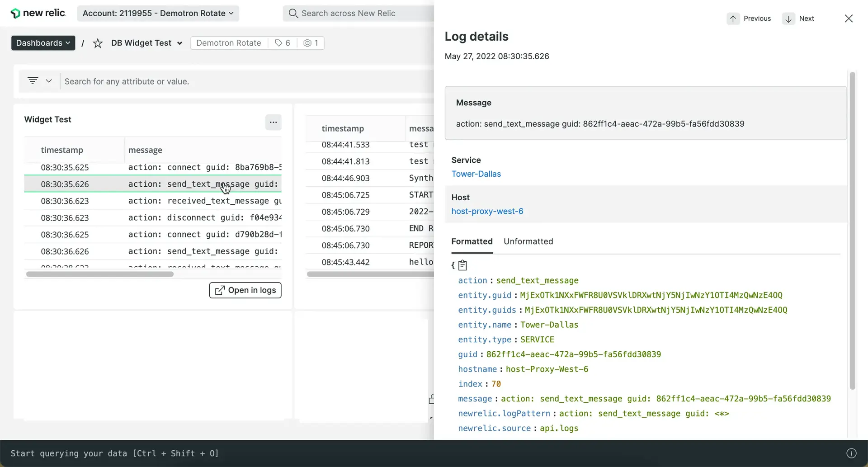
Task: Go to the Next log entry
Action: tap(799, 19)
